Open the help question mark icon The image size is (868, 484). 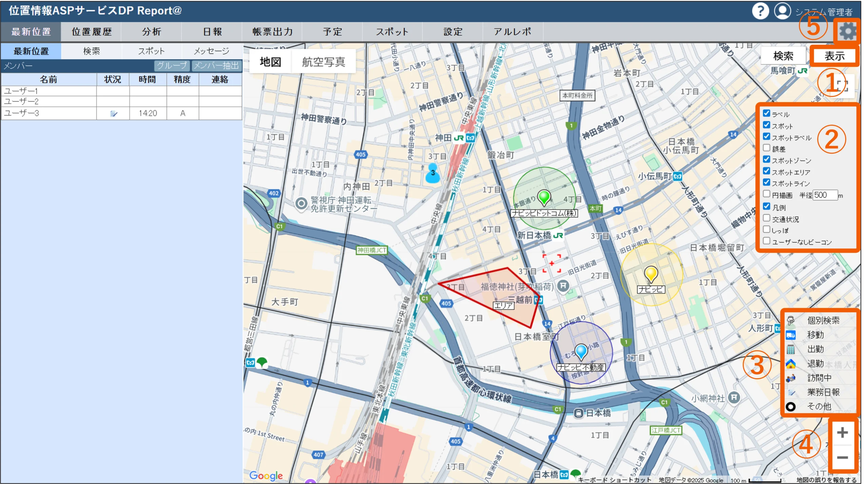click(760, 11)
